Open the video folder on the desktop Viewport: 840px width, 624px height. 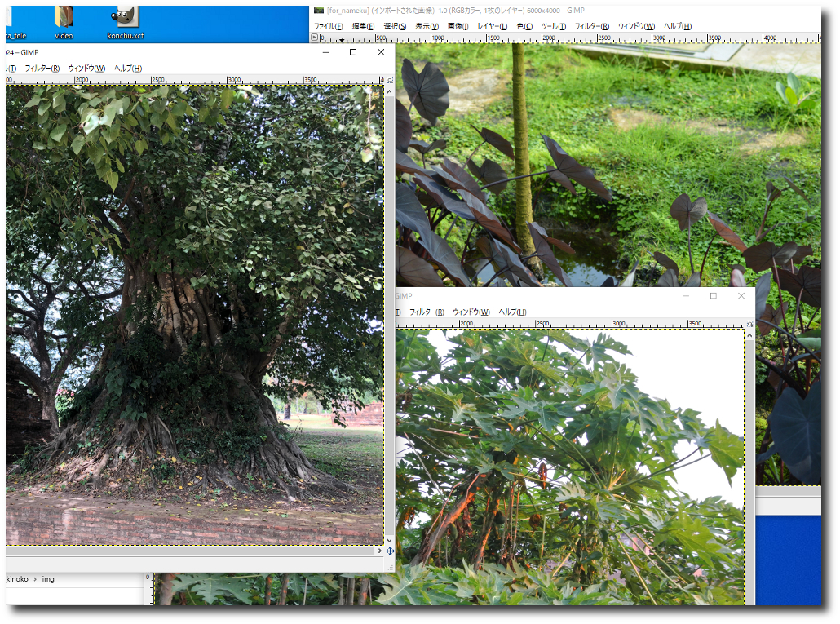click(64, 20)
